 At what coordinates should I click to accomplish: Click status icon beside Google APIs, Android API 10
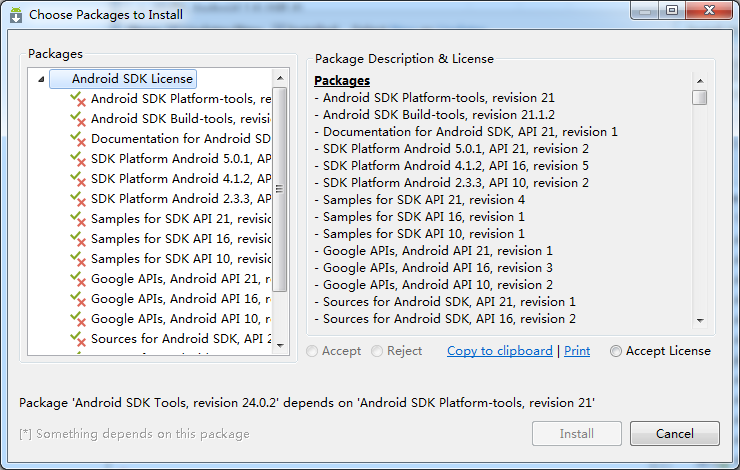pos(78,319)
